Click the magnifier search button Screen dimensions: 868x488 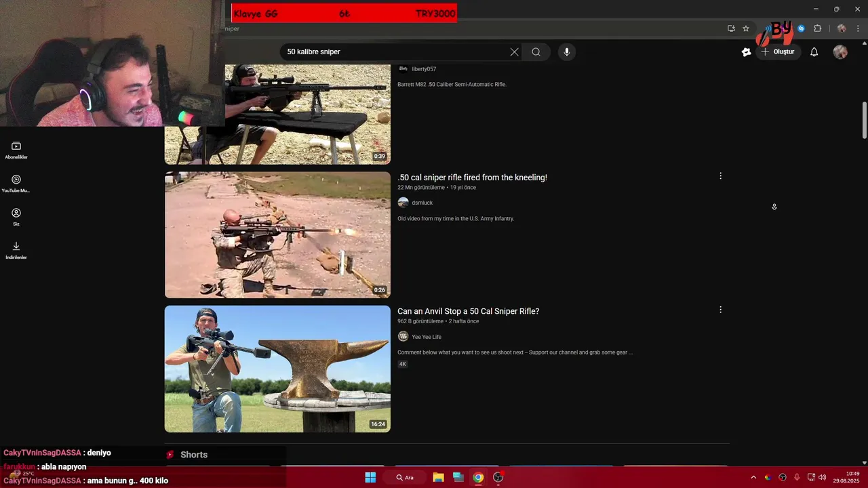pos(536,52)
